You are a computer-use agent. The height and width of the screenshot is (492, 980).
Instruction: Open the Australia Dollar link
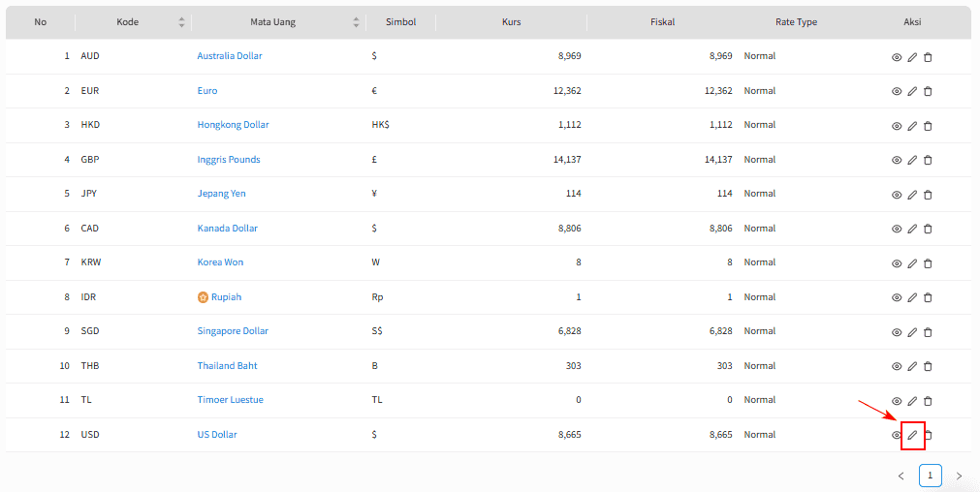point(230,55)
